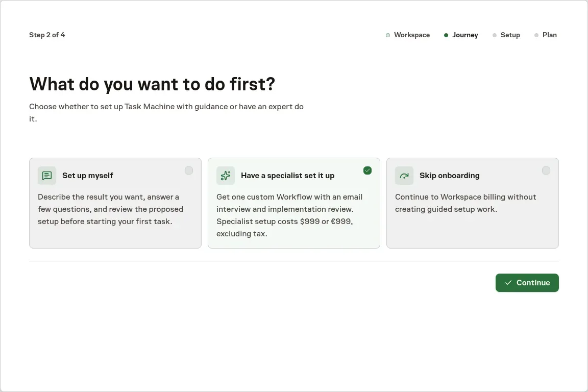Jump to the Setup step
This screenshot has height=392, width=588.
[506, 35]
